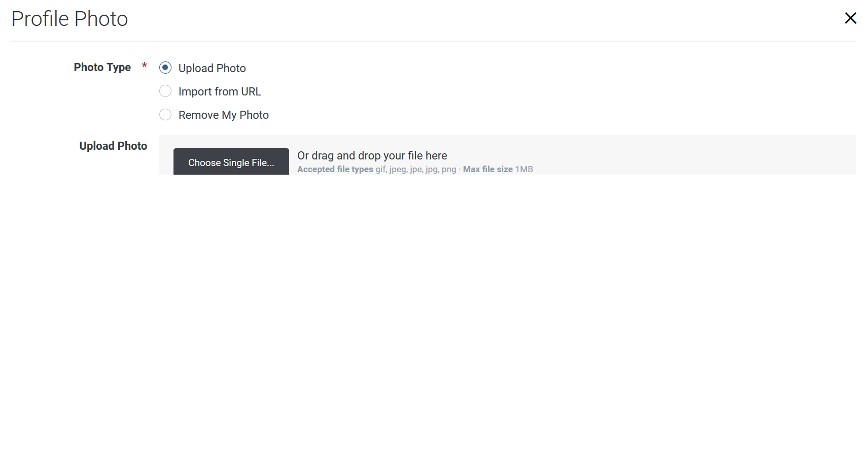Click the red required asterisk
Image resolution: width=868 pixels, height=457 pixels.
pos(145,66)
